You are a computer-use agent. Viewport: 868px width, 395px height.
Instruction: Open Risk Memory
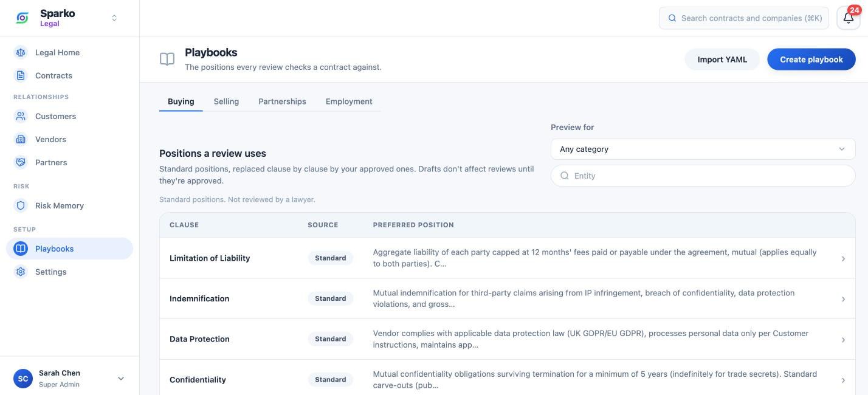pyautogui.click(x=69, y=205)
